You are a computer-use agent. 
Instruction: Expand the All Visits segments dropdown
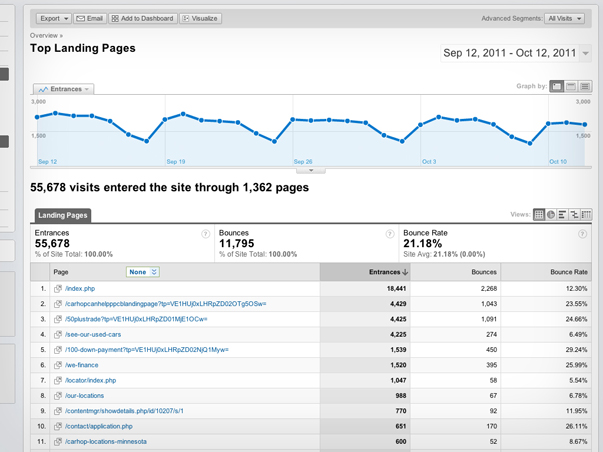[x=566, y=18]
